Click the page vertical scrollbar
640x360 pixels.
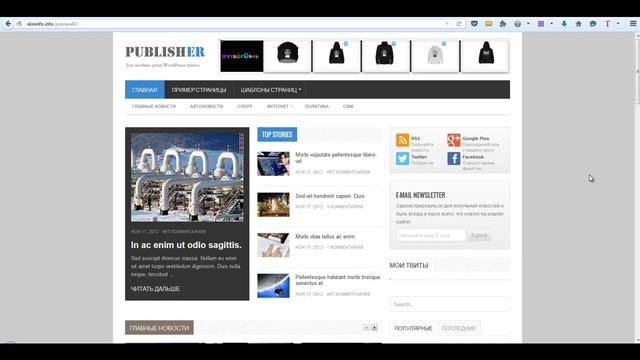(637, 188)
